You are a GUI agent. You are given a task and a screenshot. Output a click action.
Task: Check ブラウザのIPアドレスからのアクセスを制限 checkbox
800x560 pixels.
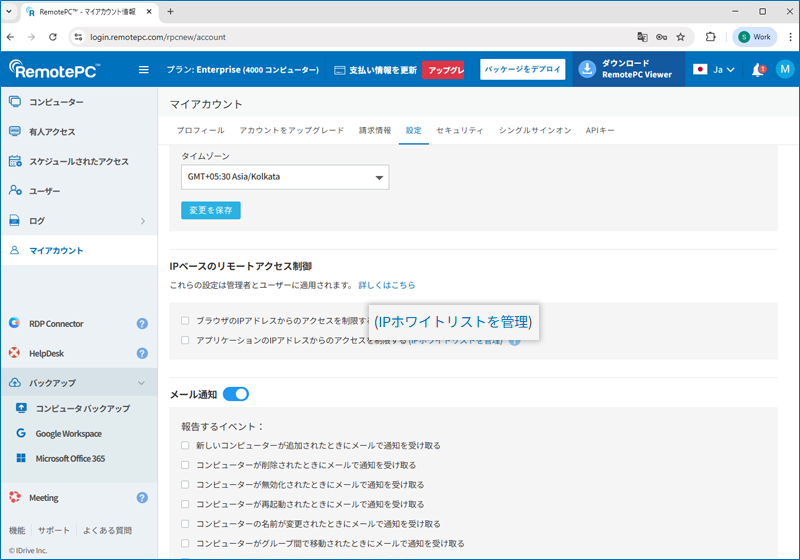(x=185, y=320)
